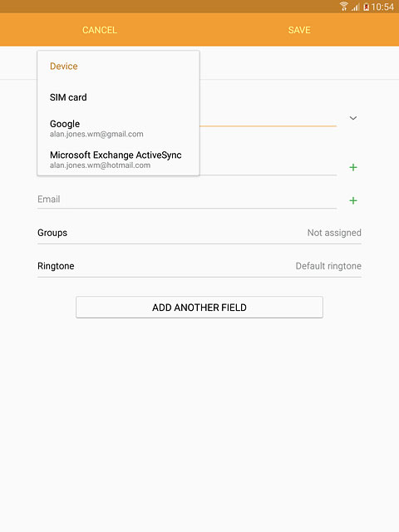
Task: Tap SAVE to store the contact
Action: tap(299, 30)
